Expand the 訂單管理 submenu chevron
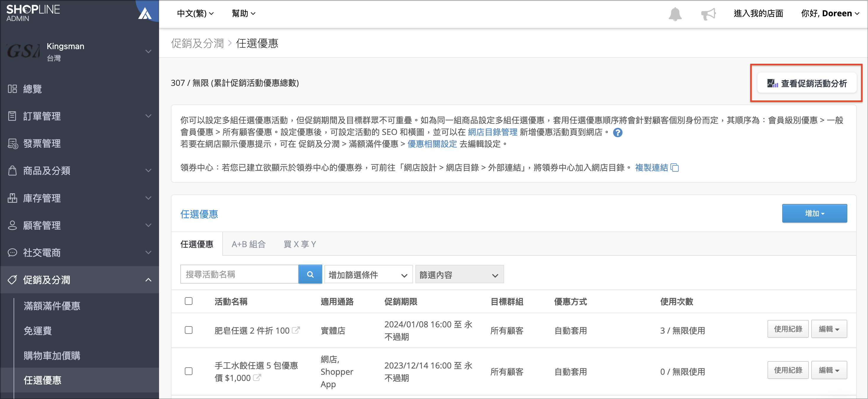Viewport: 868px width, 399px height. click(148, 116)
